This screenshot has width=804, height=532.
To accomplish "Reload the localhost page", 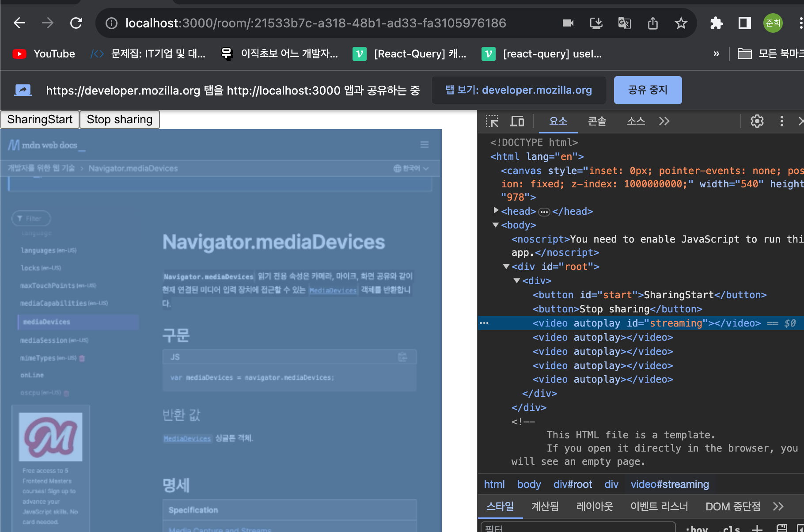I will tap(76, 23).
